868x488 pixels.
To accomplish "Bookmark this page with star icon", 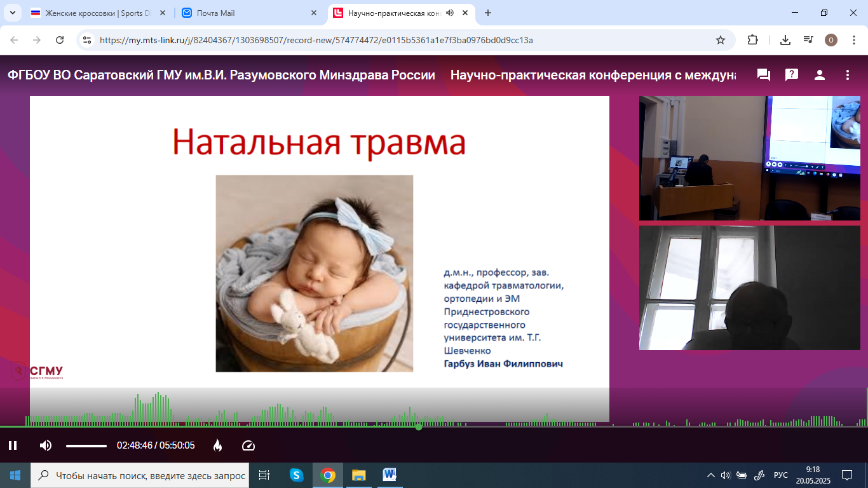I will pyautogui.click(x=721, y=40).
